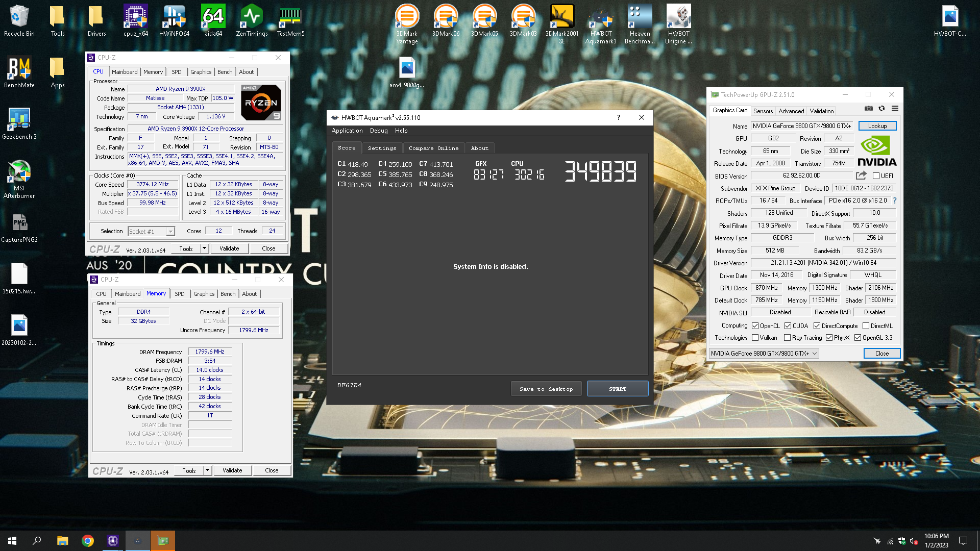Screen dimensions: 980x551
Task: Open the Recycle Bin desktop icon
Action: pyautogui.click(x=19, y=21)
